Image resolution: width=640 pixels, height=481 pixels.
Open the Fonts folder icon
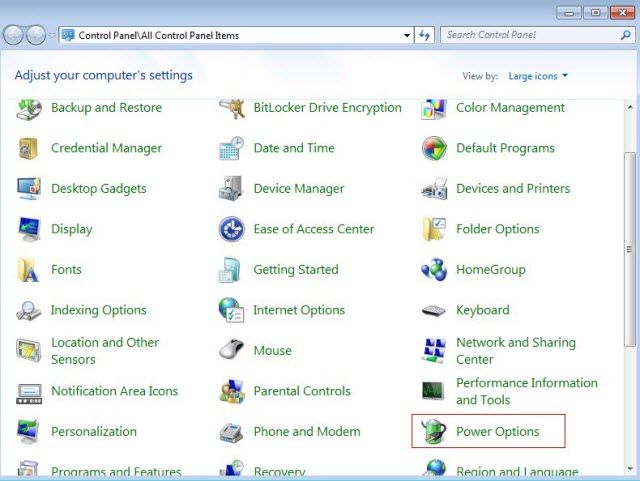[28, 269]
